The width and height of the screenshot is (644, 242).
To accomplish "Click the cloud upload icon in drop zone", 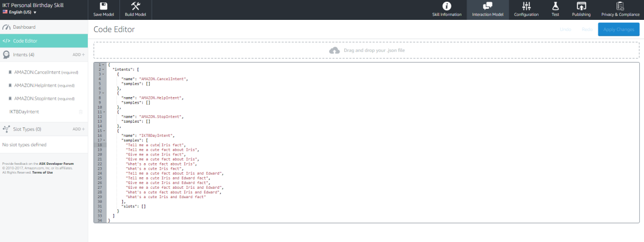I will [x=335, y=50].
